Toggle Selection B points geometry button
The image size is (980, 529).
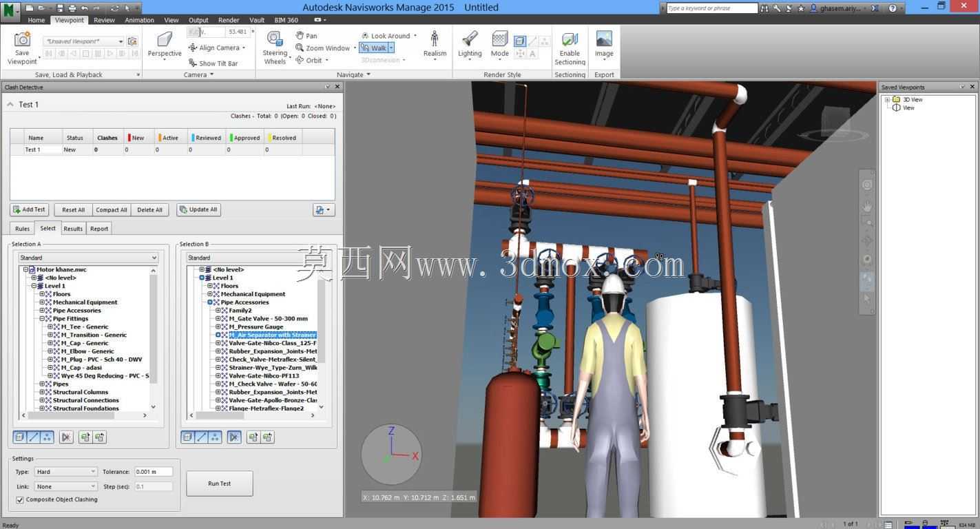point(215,437)
